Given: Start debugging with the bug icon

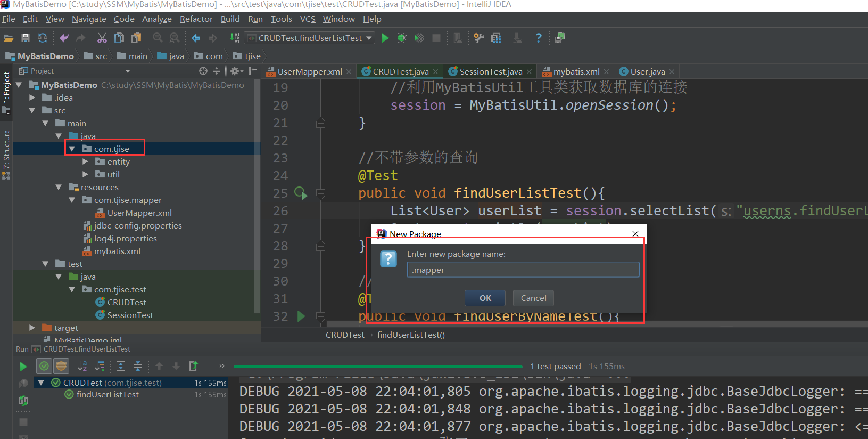Looking at the screenshot, I should (402, 38).
